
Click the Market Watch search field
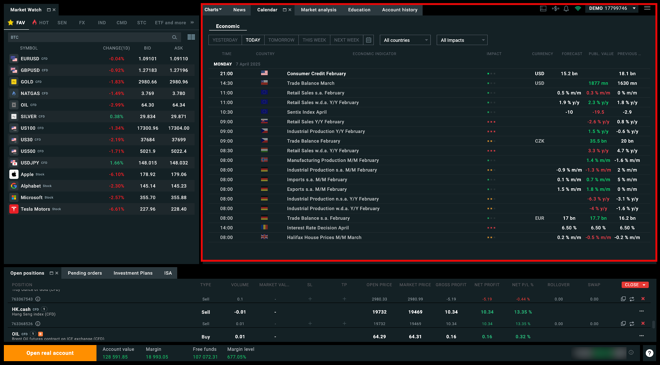point(93,37)
